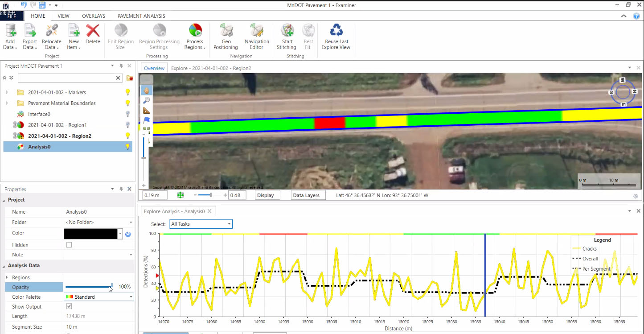This screenshot has width=644, height=334.
Task: Click the Delete red X icon
Action: [x=93, y=31]
